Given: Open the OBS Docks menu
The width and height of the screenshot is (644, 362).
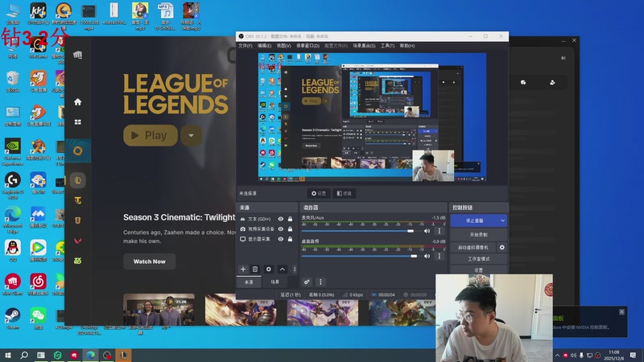Looking at the screenshot, I should point(308,46).
